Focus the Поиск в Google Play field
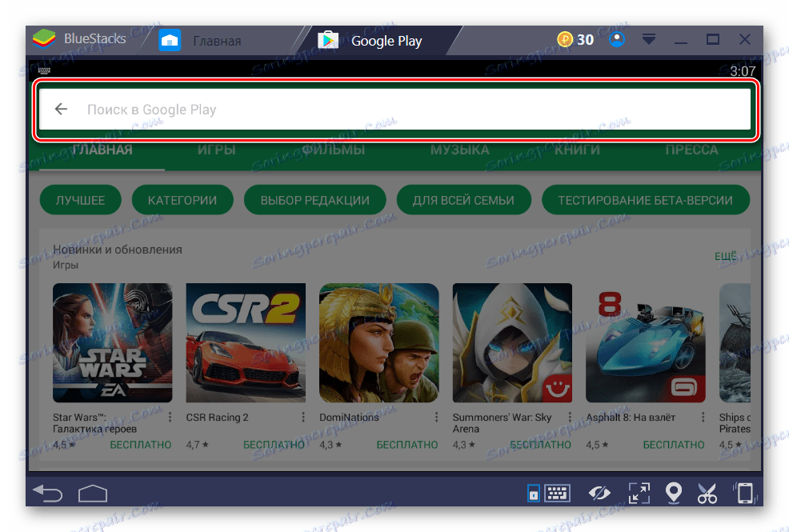 pos(395,110)
